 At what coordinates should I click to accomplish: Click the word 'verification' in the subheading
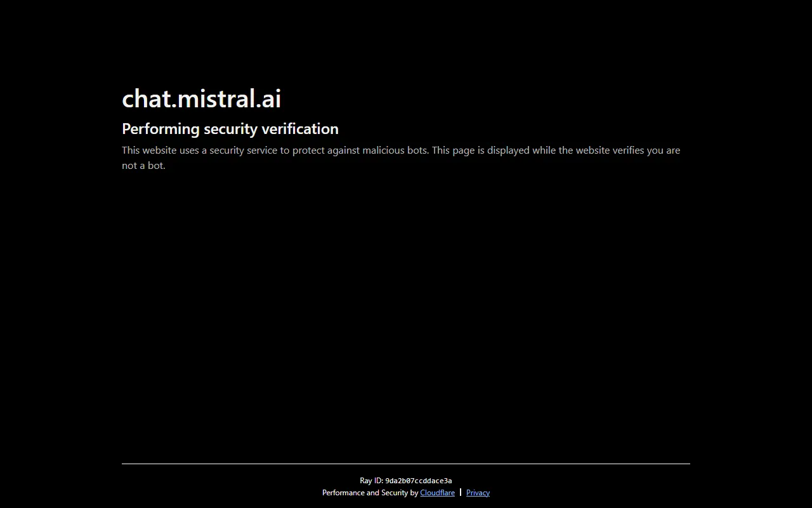(x=299, y=129)
